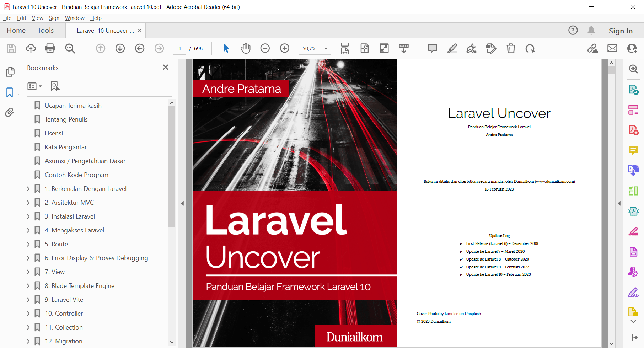Open the Fill & Sign tool in right pane

coord(633,293)
